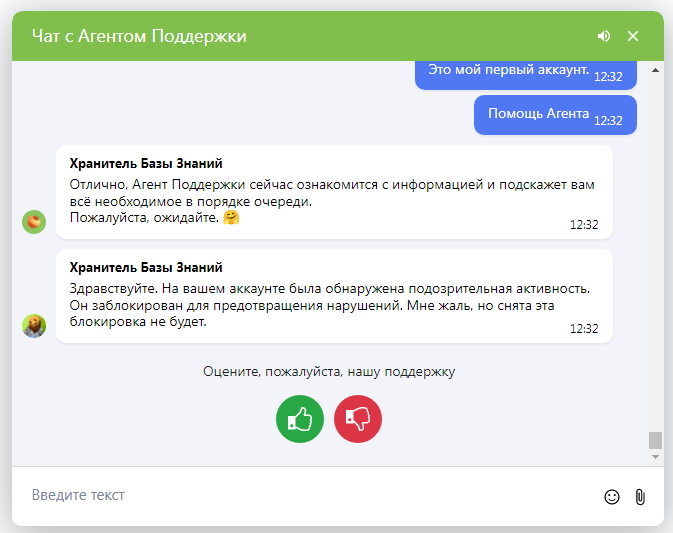
Task: Mute chat sound with the speaker icon
Action: [x=604, y=36]
